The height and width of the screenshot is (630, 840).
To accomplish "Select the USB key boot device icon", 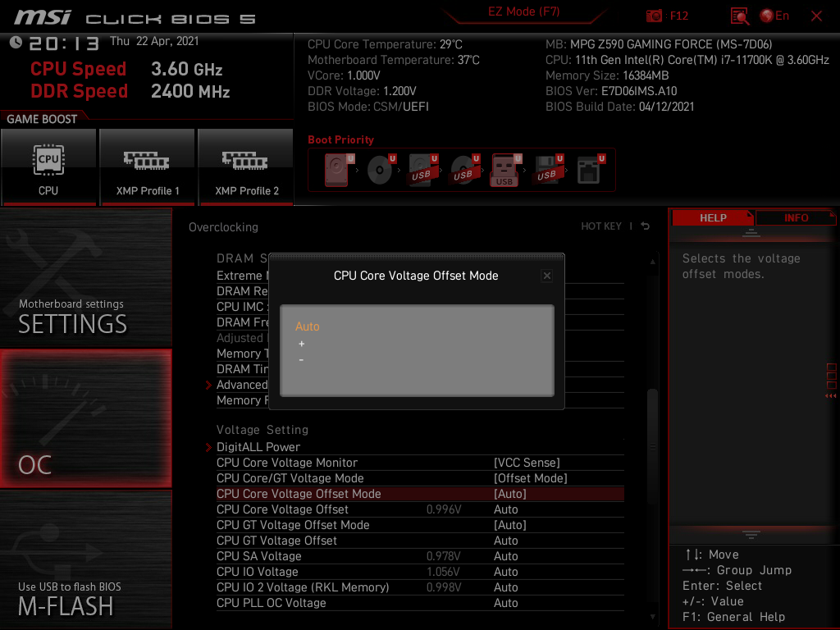I will 505,170.
